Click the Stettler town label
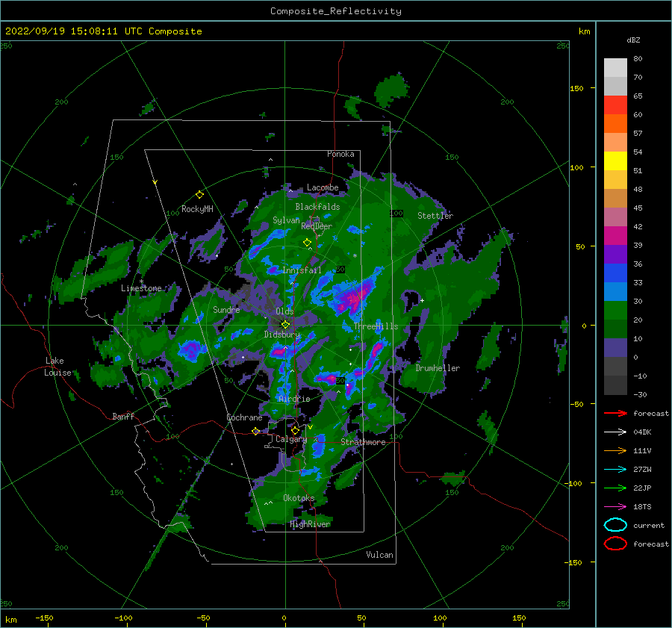The image size is (672, 628). tap(435, 216)
